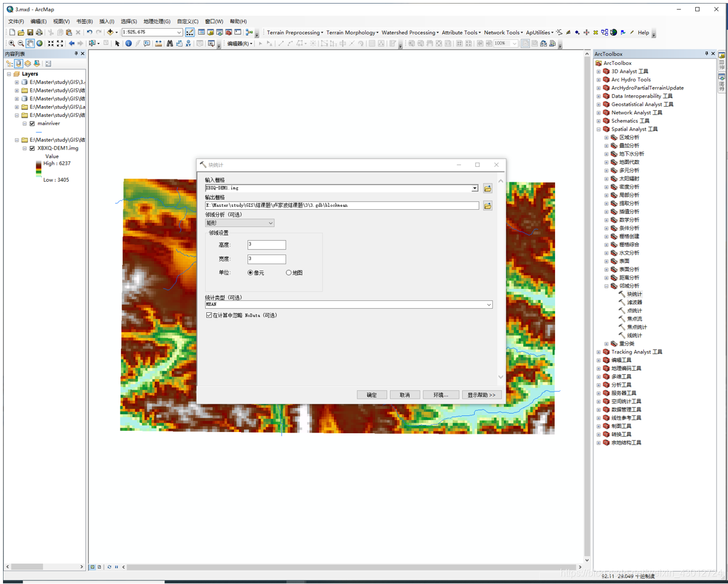Viewport: 728px width, 584px height.
Task: Click the Add Data button icon
Action: (x=110, y=32)
